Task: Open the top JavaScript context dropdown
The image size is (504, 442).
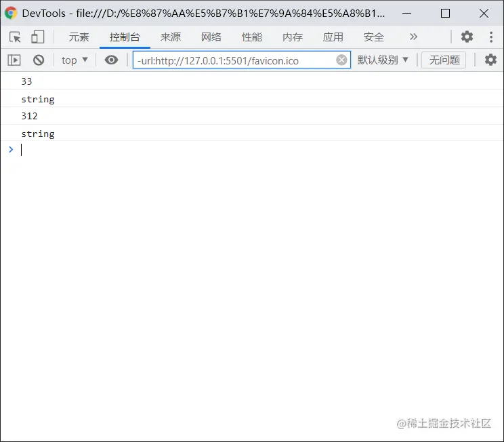Action: pos(75,60)
